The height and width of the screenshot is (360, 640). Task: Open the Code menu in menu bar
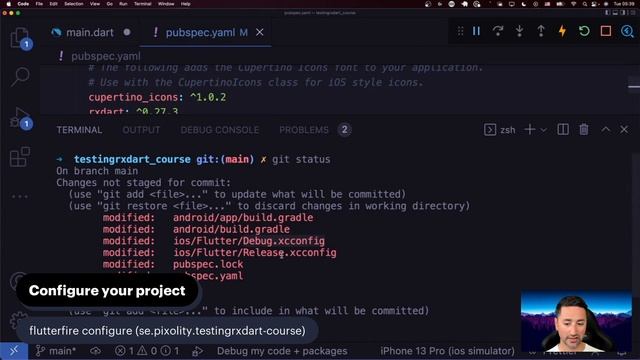pyautogui.click(x=23, y=4)
